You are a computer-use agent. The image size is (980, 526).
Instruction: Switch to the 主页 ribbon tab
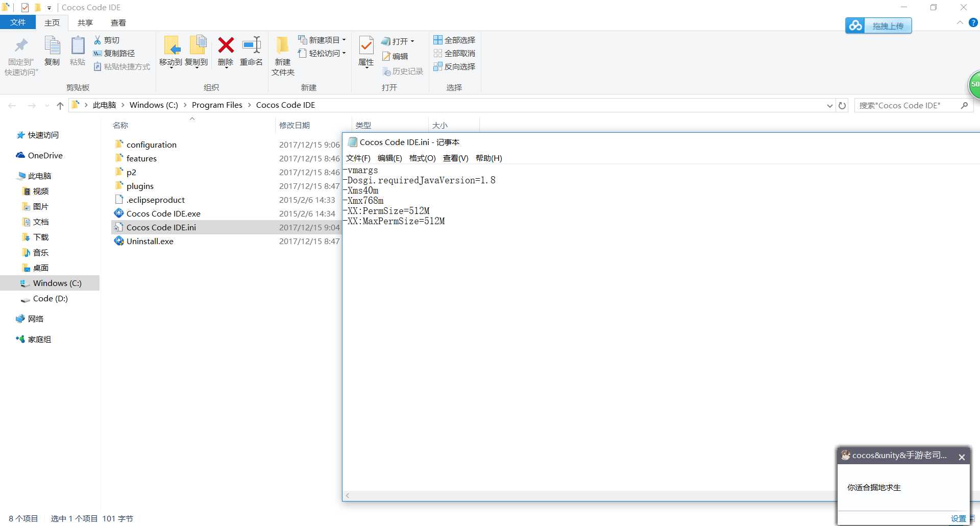click(52, 23)
